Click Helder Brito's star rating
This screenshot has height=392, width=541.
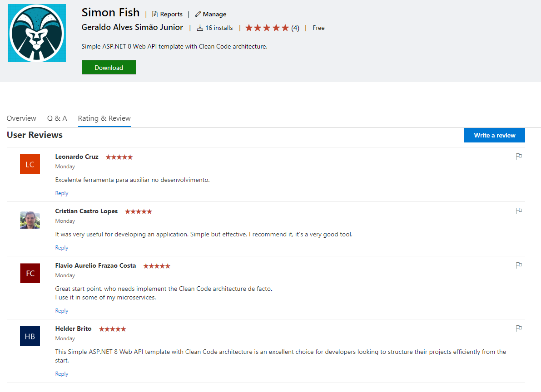click(x=112, y=328)
